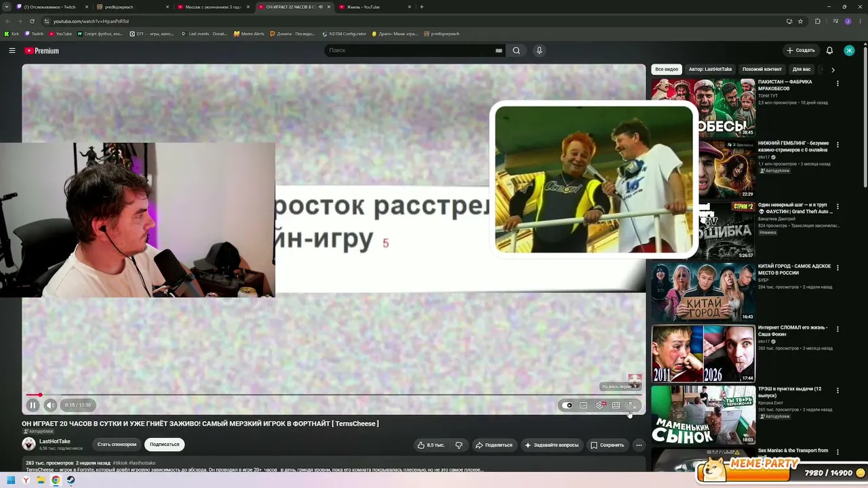Click Стать спонсором button
Image resolution: width=868 pixels, height=488 pixels.
[x=117, y=445]
